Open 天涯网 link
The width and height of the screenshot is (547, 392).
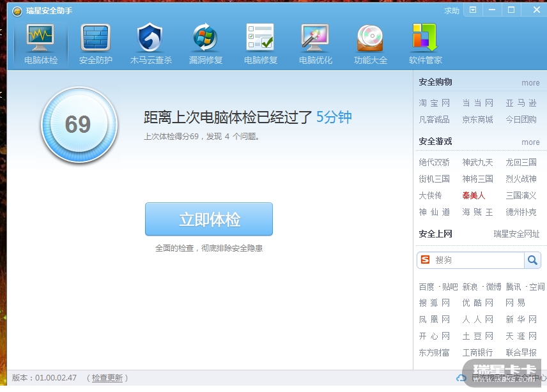(x=521, y=336)
